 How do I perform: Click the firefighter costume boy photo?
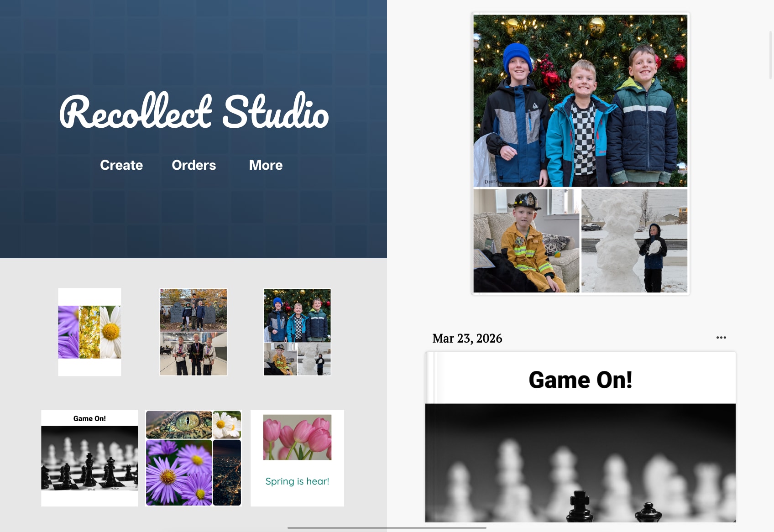(x=526, y=241)
